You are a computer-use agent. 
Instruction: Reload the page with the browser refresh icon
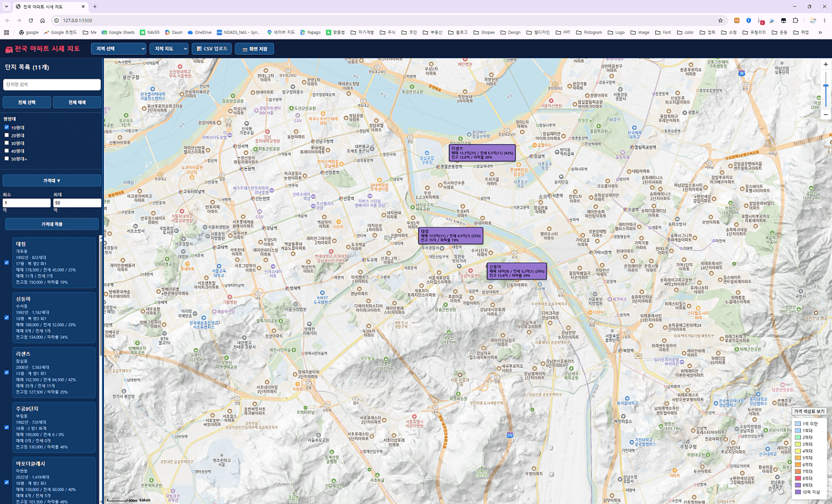[31, 20]
